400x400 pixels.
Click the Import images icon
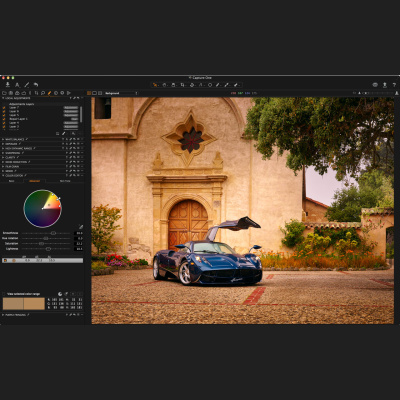(x=7, y=85)
